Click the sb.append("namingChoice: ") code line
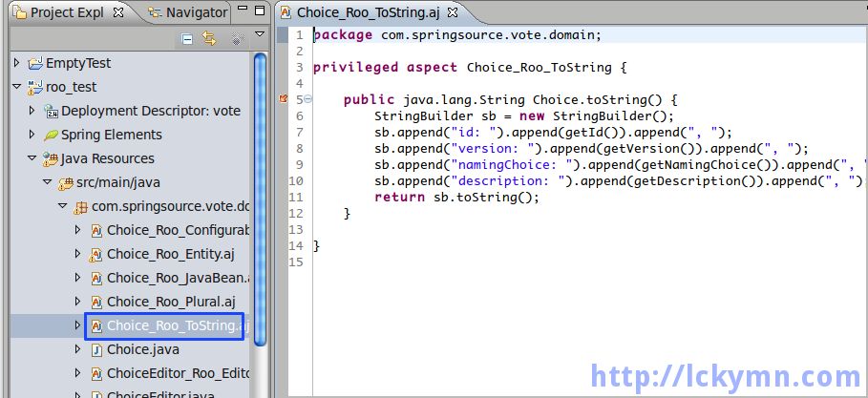The image size is (868, 398). (621, 164)
